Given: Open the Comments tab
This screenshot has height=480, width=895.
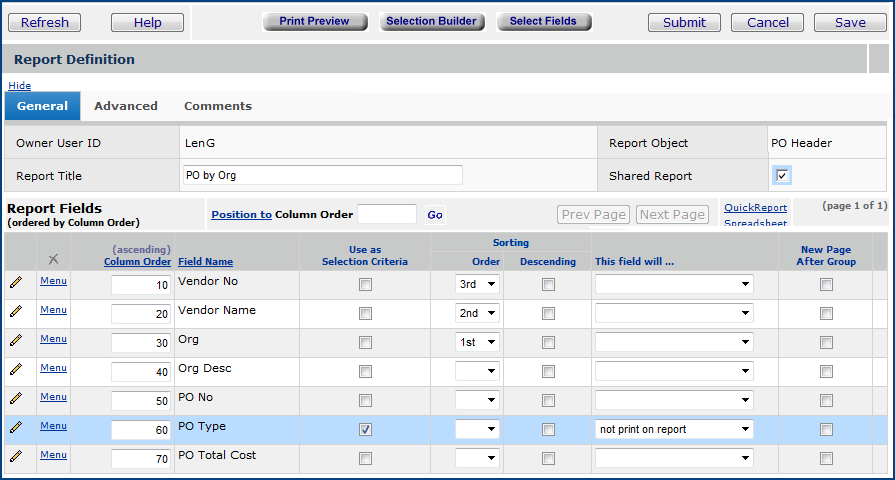Looking at the screenshot, I should click(217, 106).
